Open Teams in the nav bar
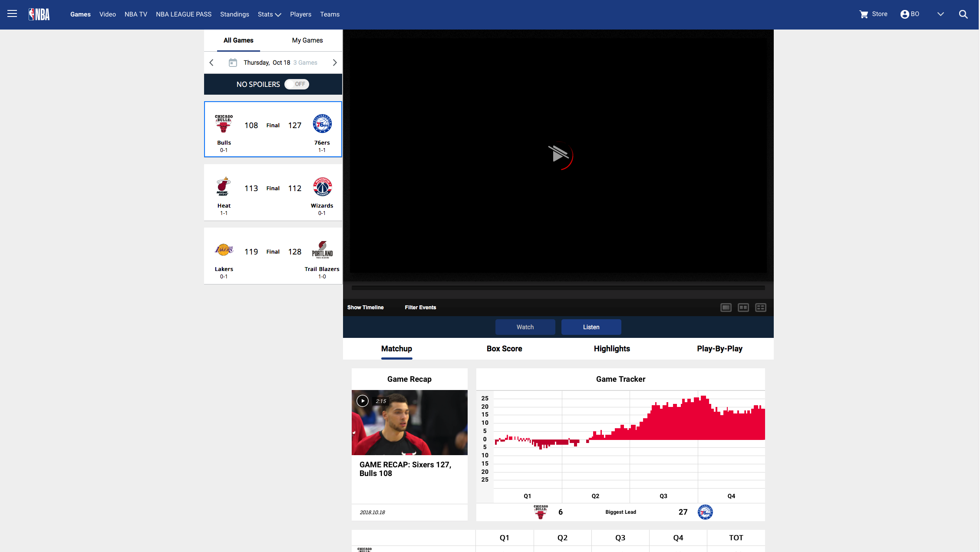This screenshot has width=980, height=552. click(x=330, y=14)
